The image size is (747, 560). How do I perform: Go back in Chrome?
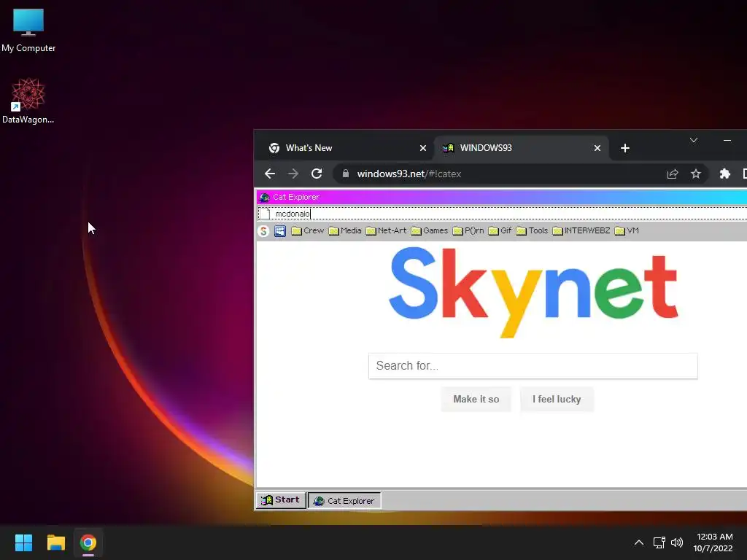pyautogui.click(x=270, y=174)
